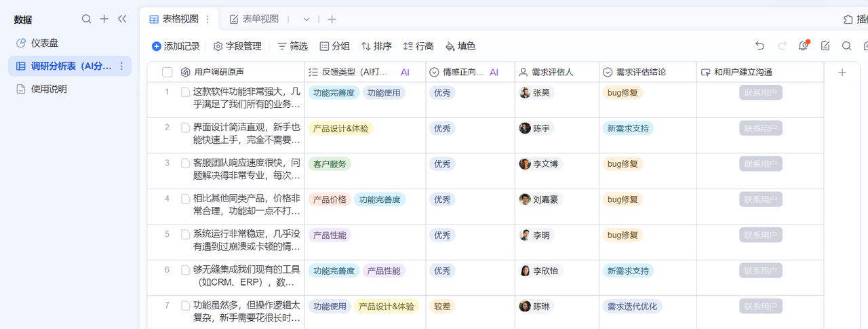868x329 pixels.
Task: Click the plus icon in data sidebar
Action: [x=104, y=19]
